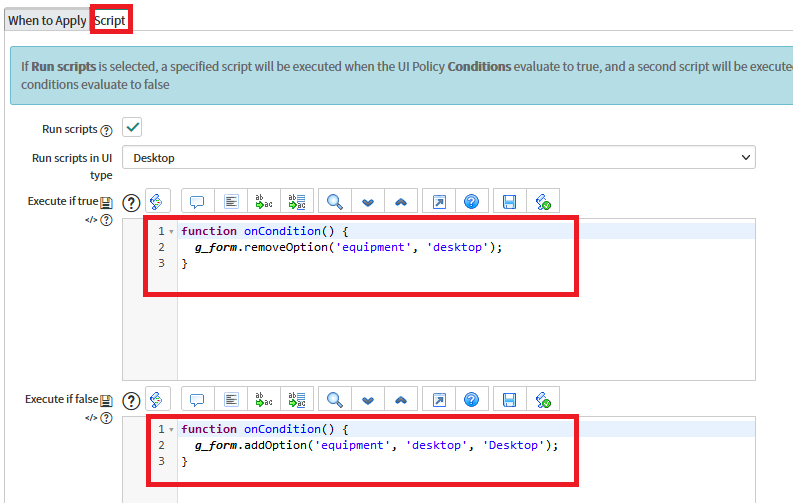The width and height of the screenshot is (793, 503).
Task: Format code in Execute if true editor
Action: point(231,201)
